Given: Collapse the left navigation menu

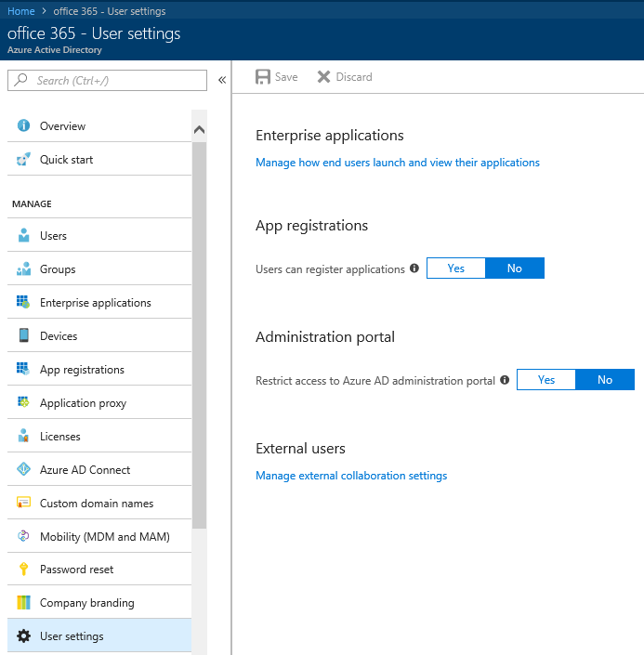Looking at the screenshot, I should coord(222,80).
